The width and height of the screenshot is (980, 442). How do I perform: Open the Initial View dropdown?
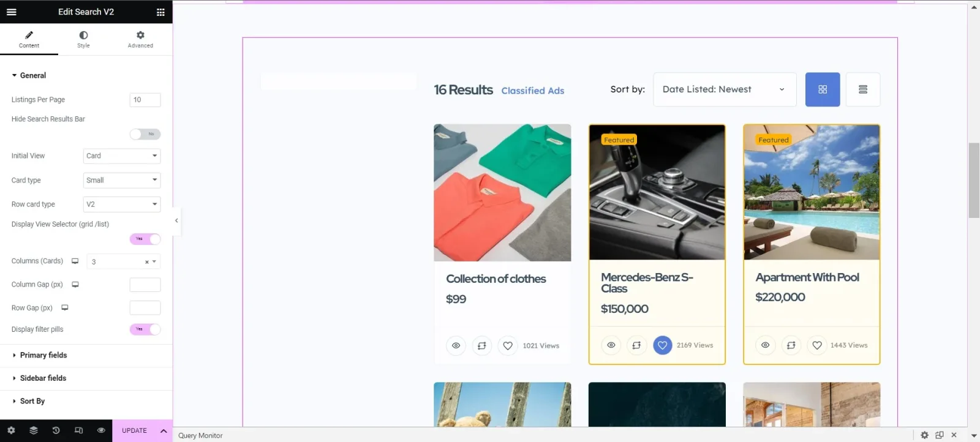tap(122, 156)
